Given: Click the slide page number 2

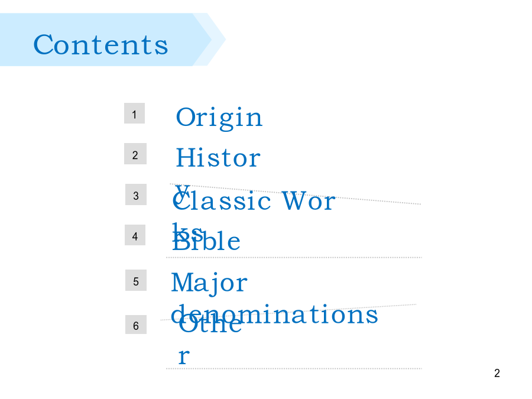Looking at the screenshot, I should point(497,373).
